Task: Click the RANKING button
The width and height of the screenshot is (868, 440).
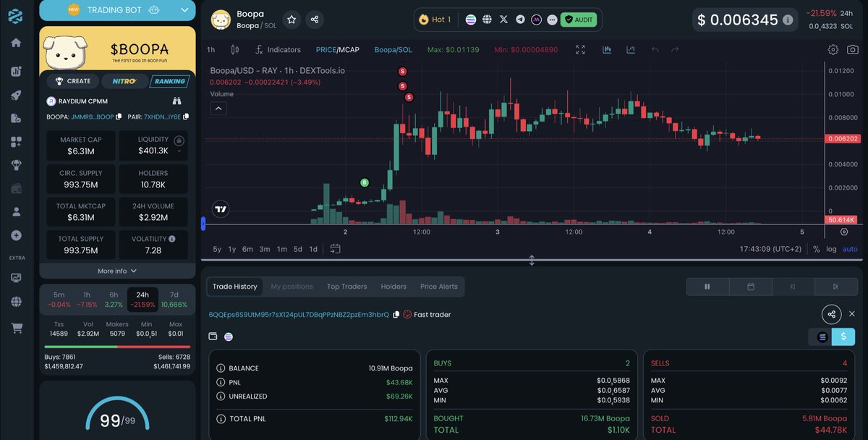Action: click(169, 81)
